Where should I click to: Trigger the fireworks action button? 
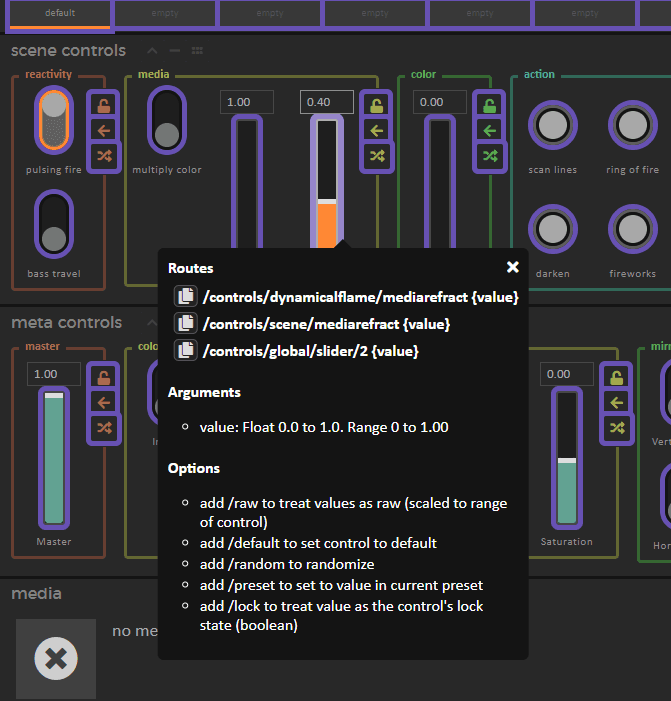[632, 231]
